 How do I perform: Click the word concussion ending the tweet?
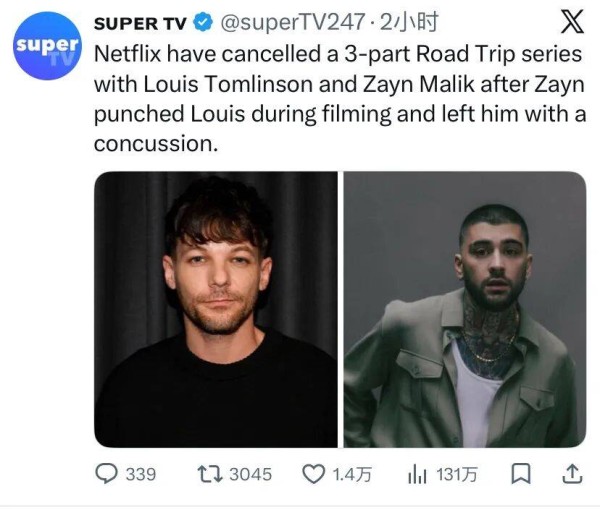[x=154, y=143]
